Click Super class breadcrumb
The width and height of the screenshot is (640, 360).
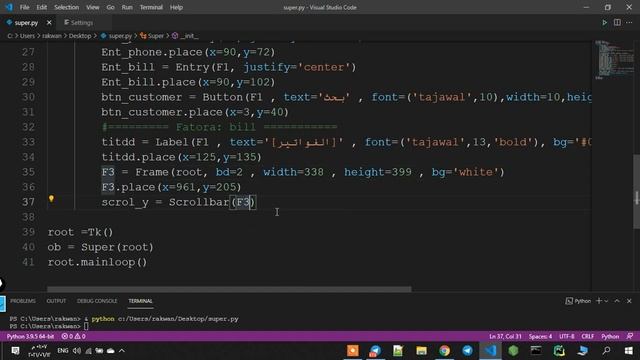point(152,36)
